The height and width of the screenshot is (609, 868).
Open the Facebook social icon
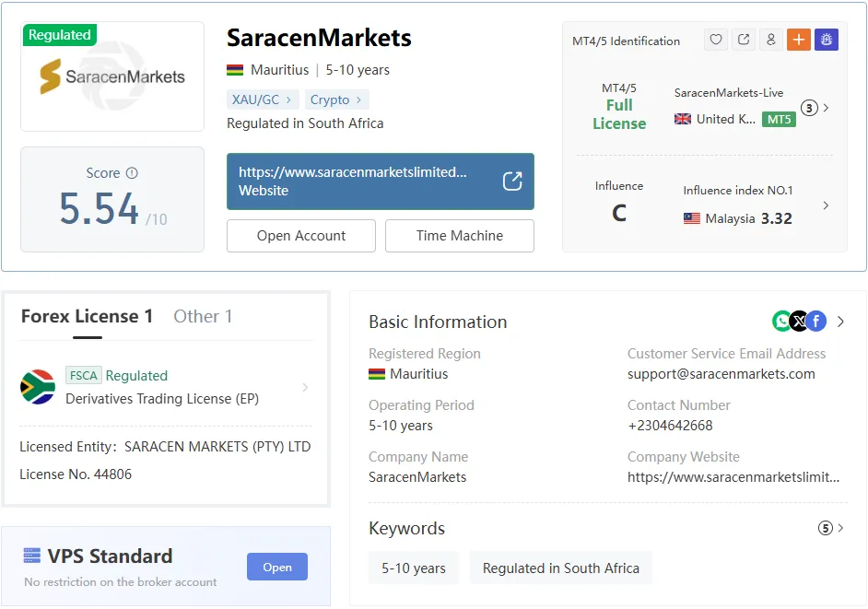(816, 322)
